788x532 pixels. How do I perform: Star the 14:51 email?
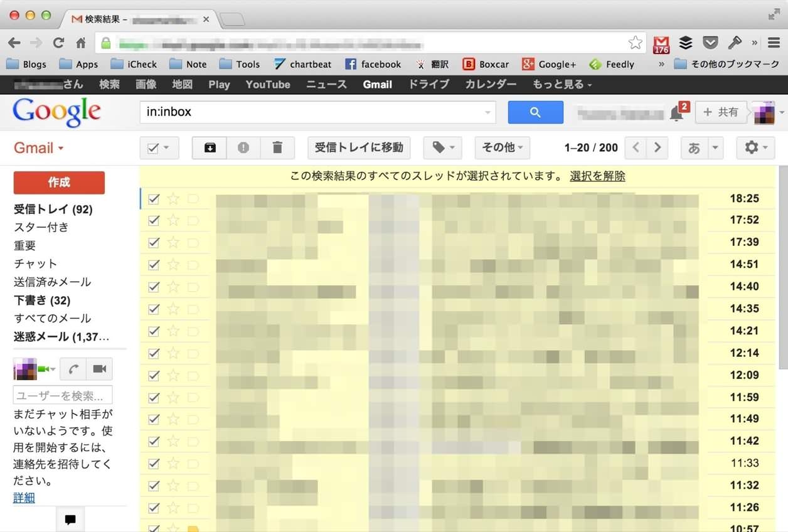(x=173, y=265)
